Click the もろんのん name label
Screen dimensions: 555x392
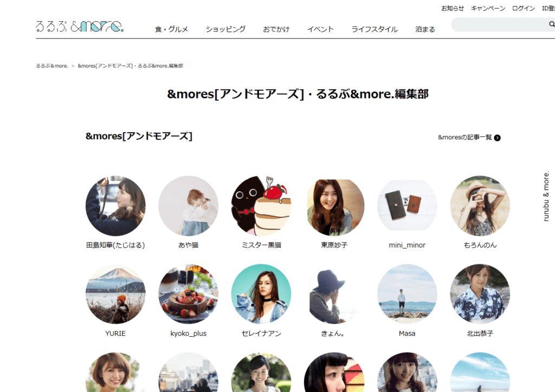pyautogui.click(x=480, y=245)
